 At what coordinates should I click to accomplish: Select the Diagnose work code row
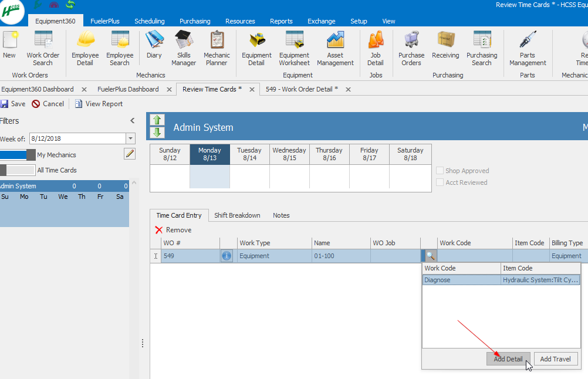tap(501, 280)
